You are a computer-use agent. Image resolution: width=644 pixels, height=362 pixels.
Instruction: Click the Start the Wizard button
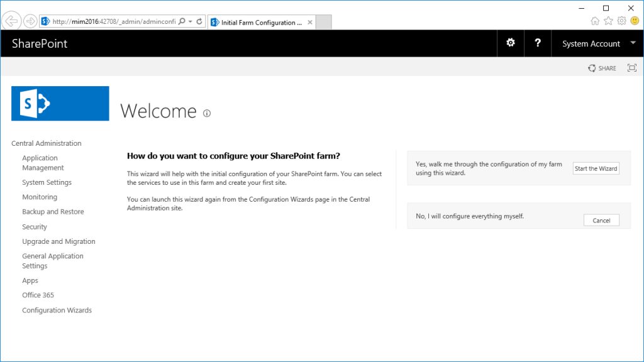[x=595, y=168]
